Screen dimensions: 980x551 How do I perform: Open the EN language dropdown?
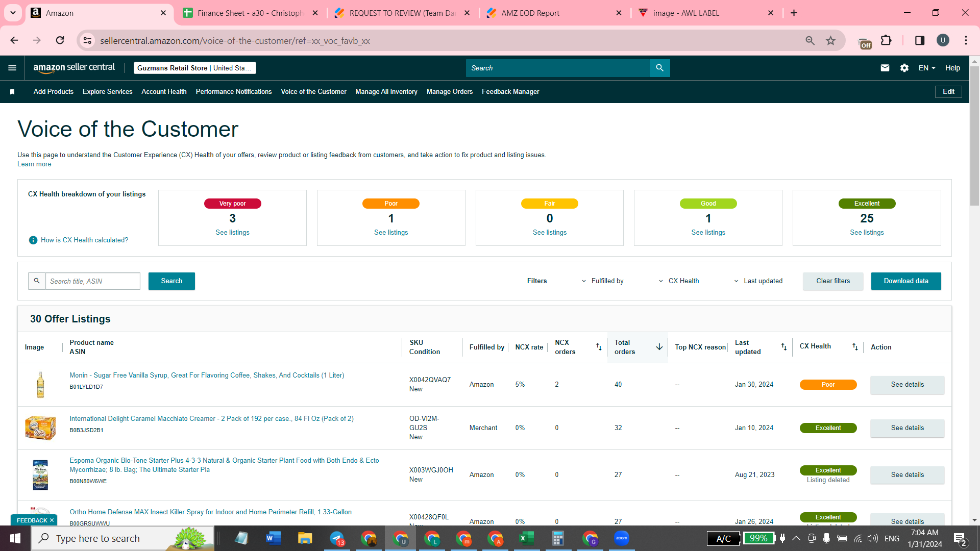(927, 68)
